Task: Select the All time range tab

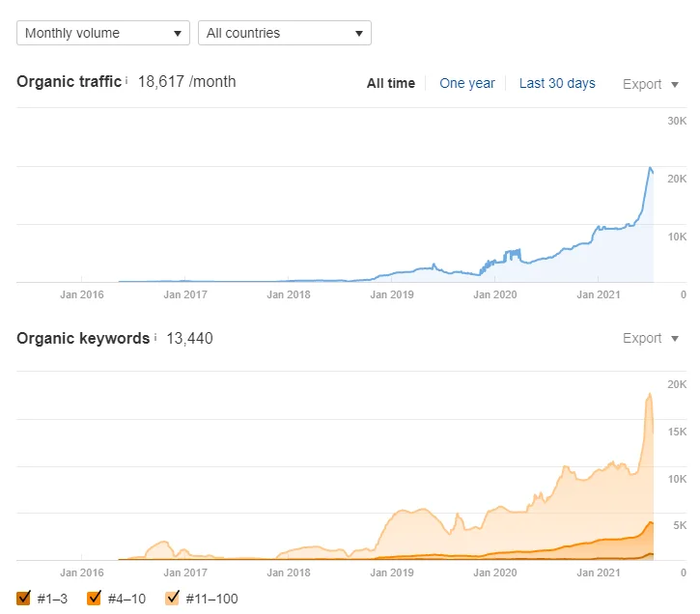Action: click(391, 83)
